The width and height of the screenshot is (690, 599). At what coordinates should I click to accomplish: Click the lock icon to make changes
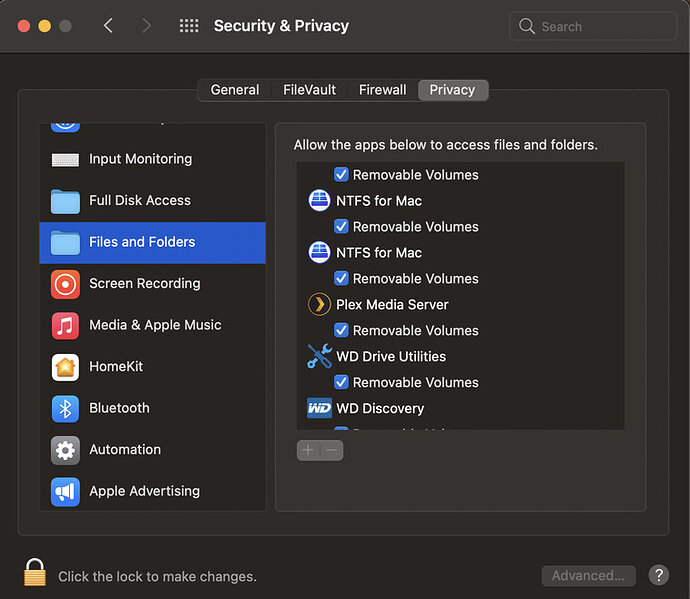point(35,572)
